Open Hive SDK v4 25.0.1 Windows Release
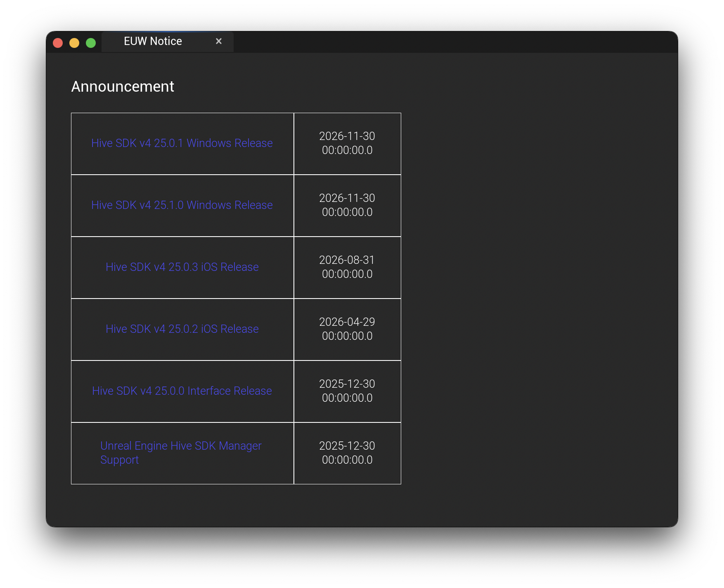 coord(182,143)
